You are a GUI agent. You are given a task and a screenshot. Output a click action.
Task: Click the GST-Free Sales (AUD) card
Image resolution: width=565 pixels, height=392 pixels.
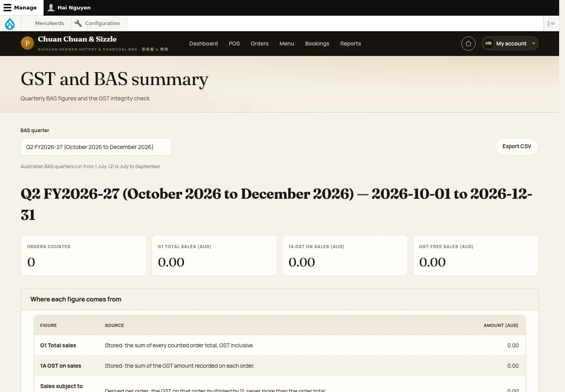tap(476, 255)
